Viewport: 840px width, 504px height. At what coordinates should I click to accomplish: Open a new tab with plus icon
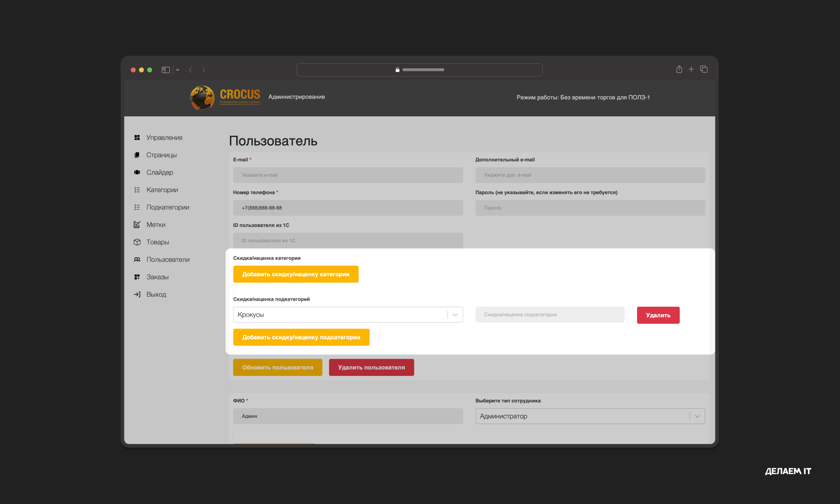coord(691,69)
